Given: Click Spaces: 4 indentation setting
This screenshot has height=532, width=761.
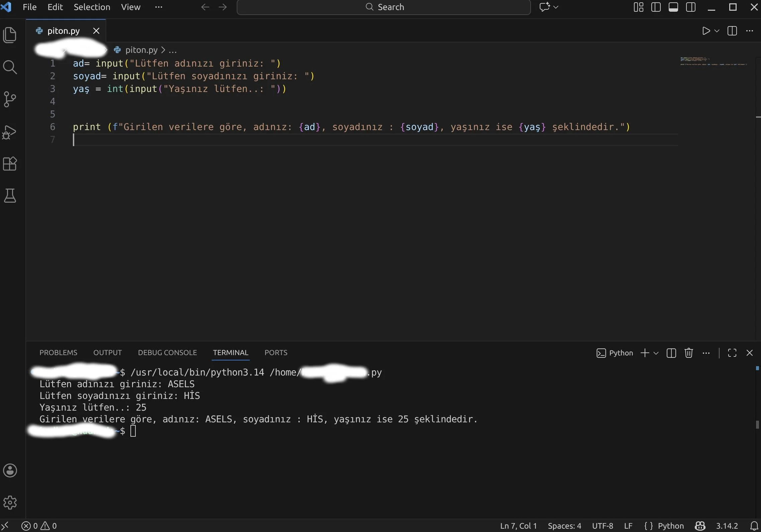Looking at the screenshot, I should click(x=564, y=526).
